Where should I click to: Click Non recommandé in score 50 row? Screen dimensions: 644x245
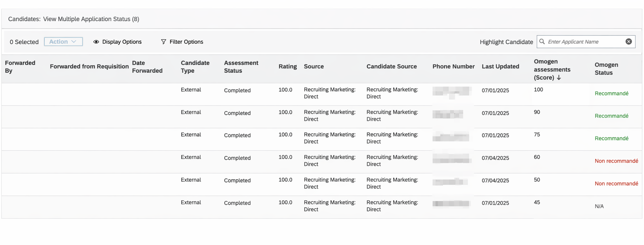click(x=616, y=184)
